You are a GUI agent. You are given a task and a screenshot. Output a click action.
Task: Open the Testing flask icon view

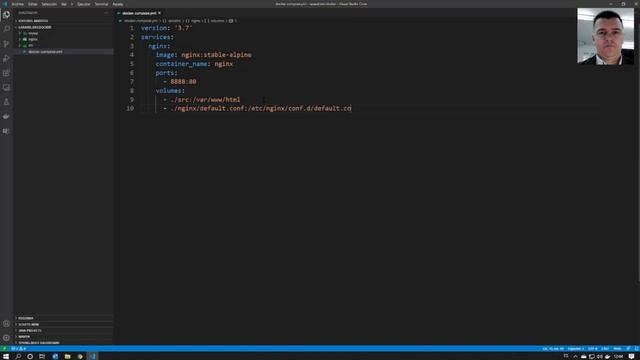click(6, 102)
